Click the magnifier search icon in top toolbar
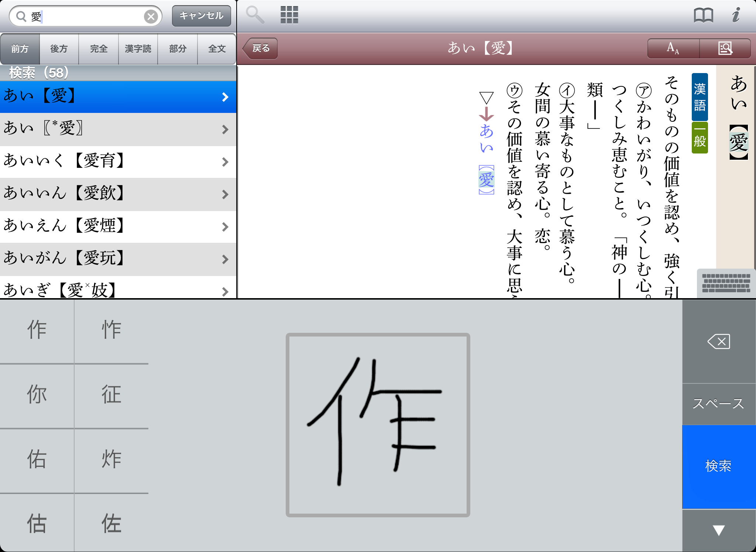This screenshot has width=756, height=552. pyautogui.click(x=255, y=15)
